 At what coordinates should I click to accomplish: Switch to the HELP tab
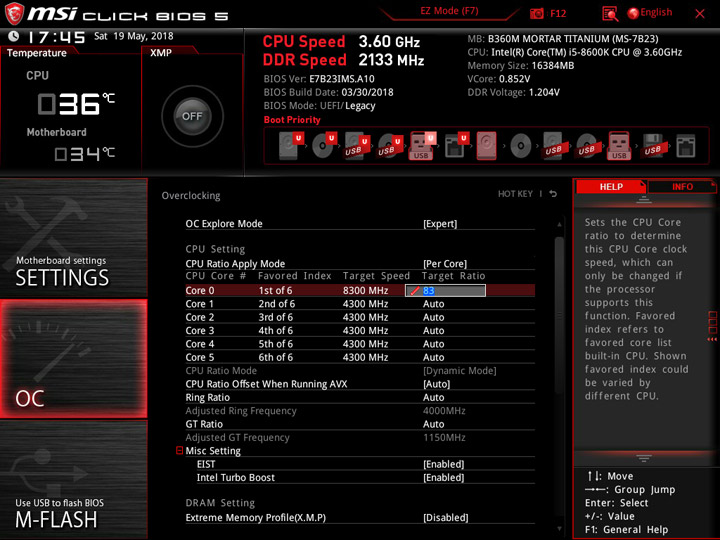pyautogui.click(x=611, y=186)
